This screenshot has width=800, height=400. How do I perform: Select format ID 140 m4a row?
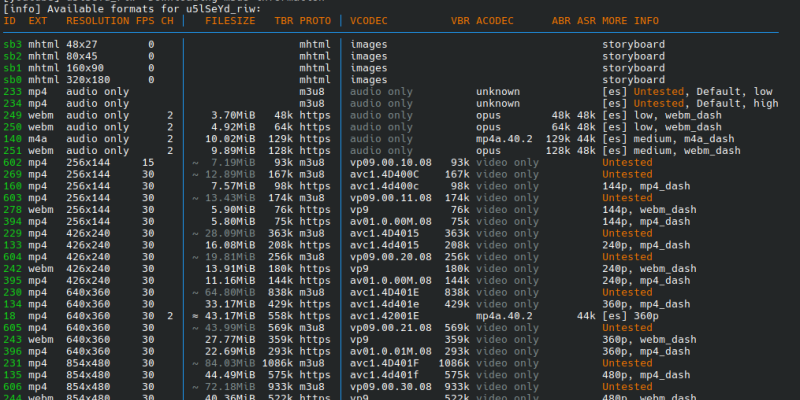click(x=13, y=138)
